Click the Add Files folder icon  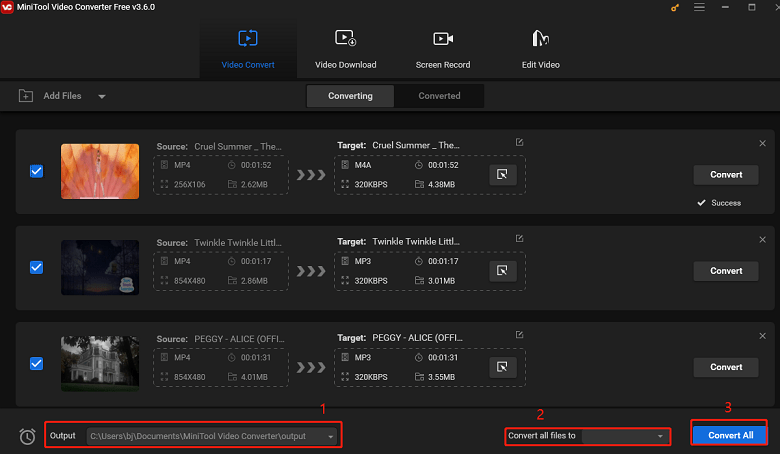tap(25, 95)
